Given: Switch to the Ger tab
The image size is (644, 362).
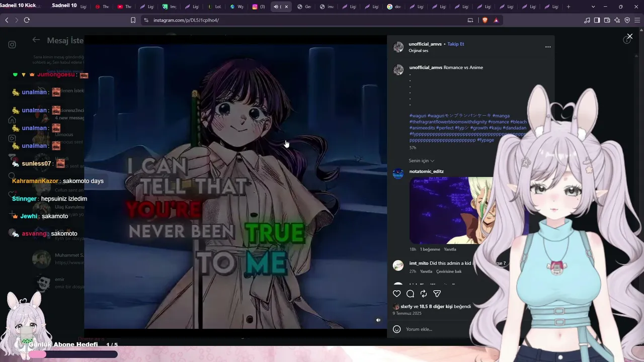Looking at the screenshot, I should click(304, 7).
